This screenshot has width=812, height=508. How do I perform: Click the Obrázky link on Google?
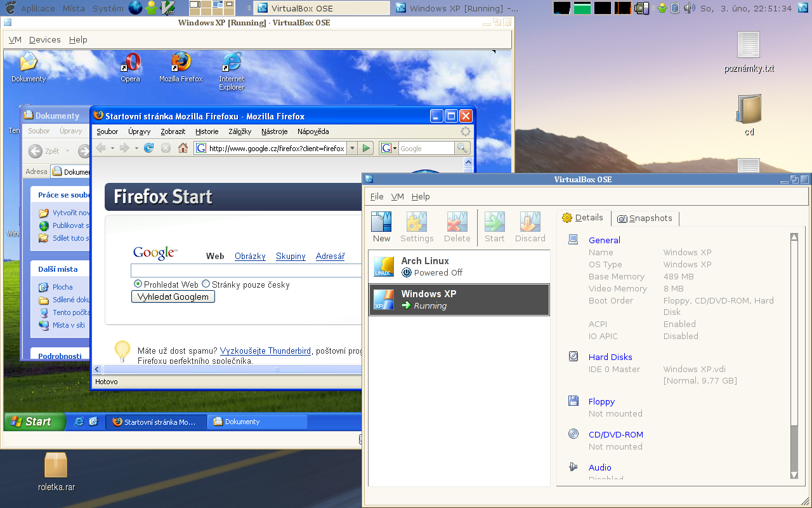click(x=250, y=257)
